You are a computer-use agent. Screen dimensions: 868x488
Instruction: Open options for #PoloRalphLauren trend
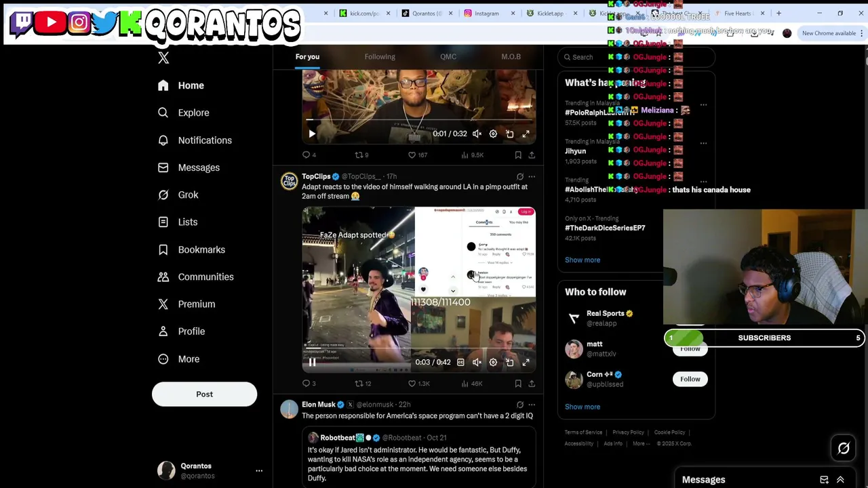[x=703, y=105]
